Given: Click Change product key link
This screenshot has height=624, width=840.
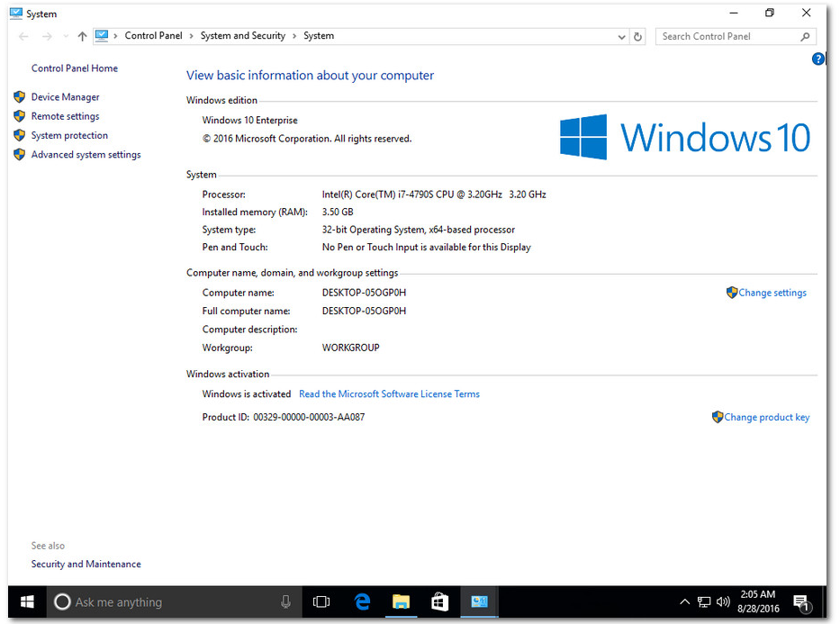Looking at the screenshot, I should [x=767, y=417].
